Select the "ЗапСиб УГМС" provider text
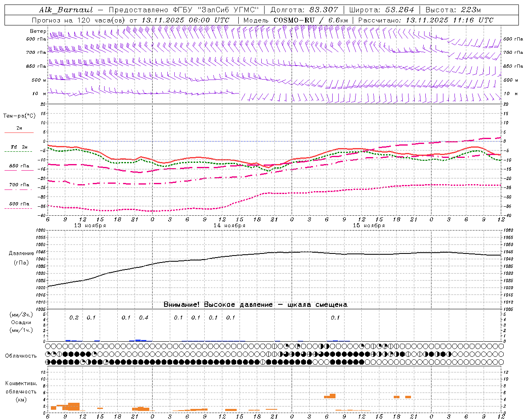Image resolution: width=525 pixels, height=420 pixels. click(228, 10)
